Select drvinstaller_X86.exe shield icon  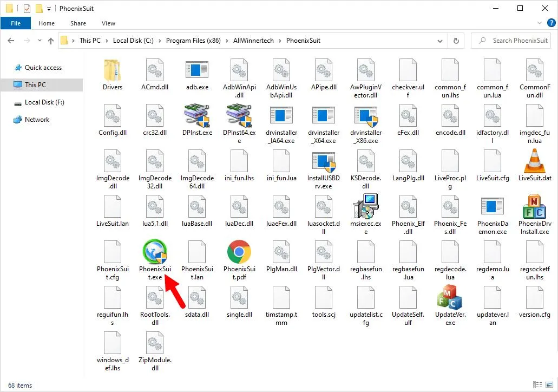366,116
